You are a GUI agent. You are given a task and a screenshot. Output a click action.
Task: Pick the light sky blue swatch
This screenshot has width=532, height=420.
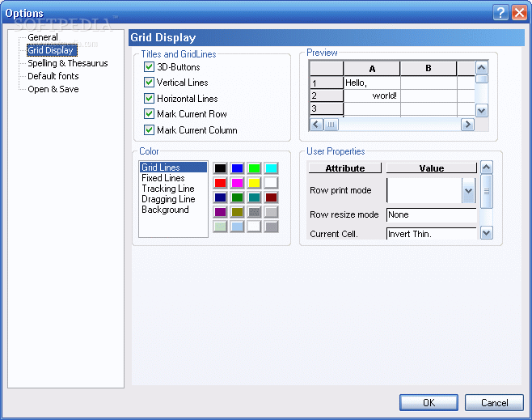pos(237,227)
